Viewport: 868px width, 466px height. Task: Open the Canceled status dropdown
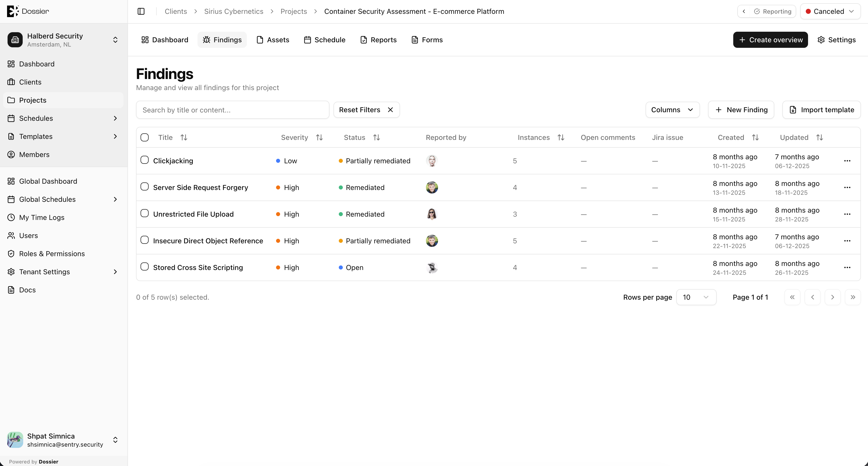[830, 11]
